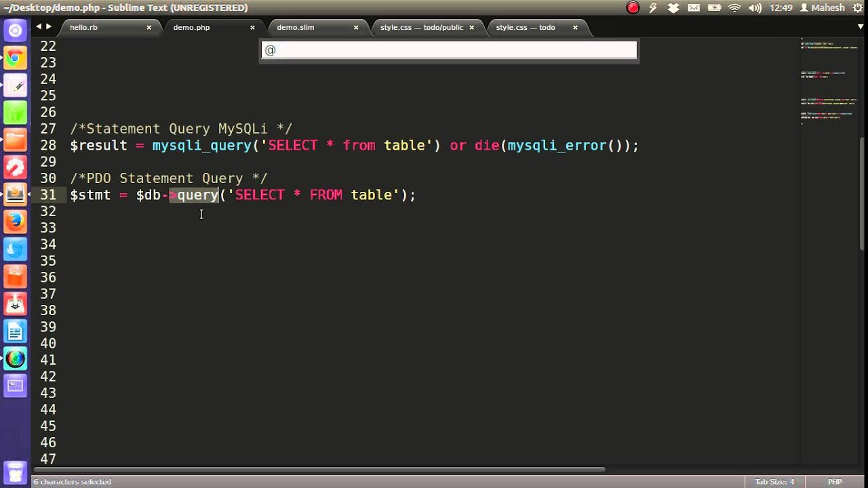This screenshot has height=488, width=868.
Task: Open the Dropbox tray indicator
Action: [x=673, y=7]
